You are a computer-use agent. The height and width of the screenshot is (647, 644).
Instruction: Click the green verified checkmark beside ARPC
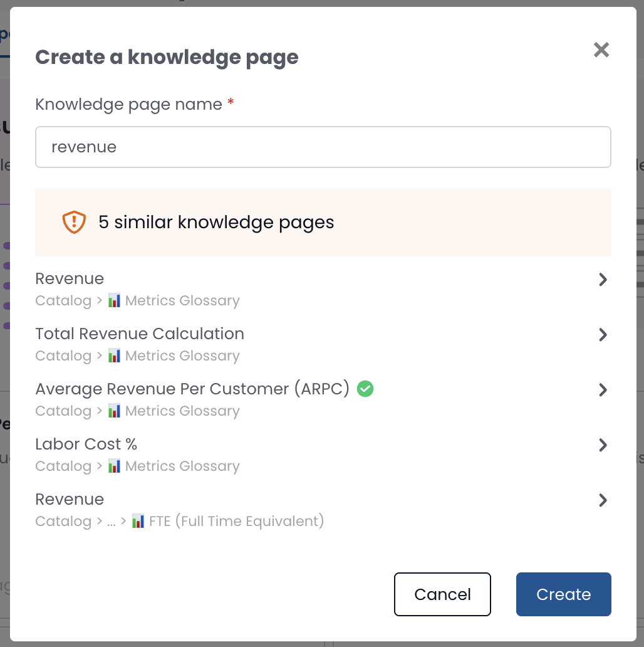tap(365, 389)
